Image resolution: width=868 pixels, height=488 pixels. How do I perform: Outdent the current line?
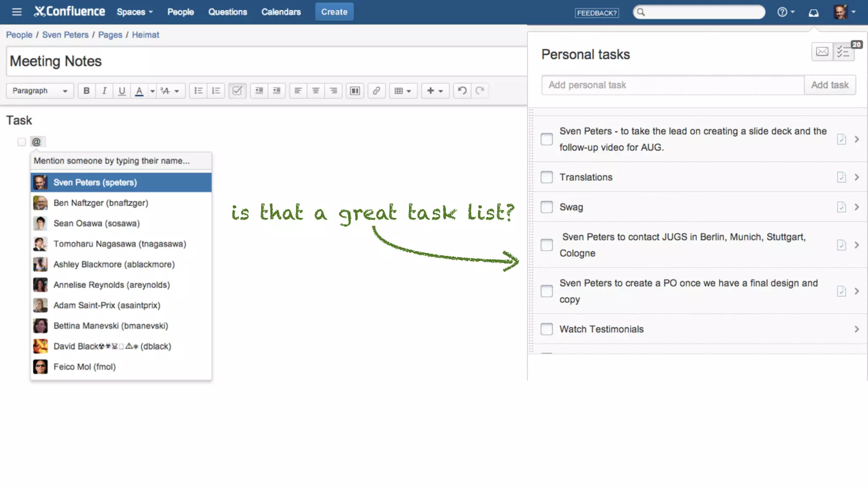point(259,91)
